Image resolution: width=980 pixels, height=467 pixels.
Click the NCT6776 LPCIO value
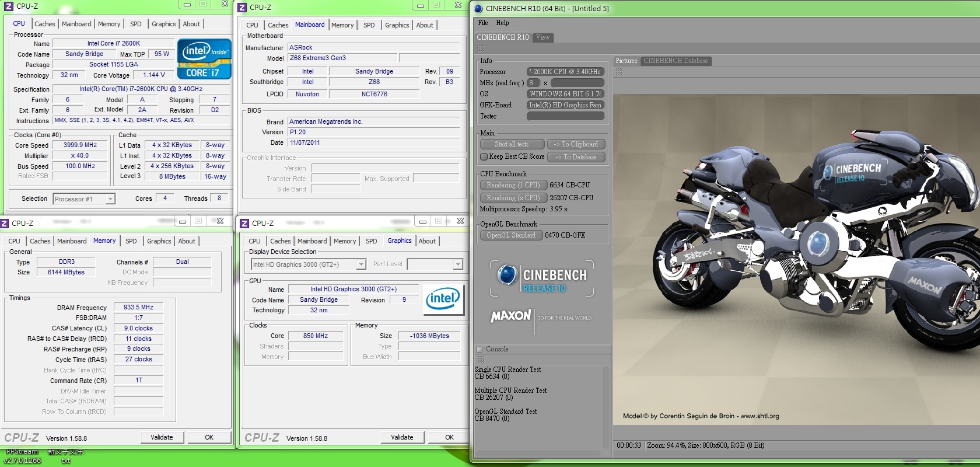point(374,95)
